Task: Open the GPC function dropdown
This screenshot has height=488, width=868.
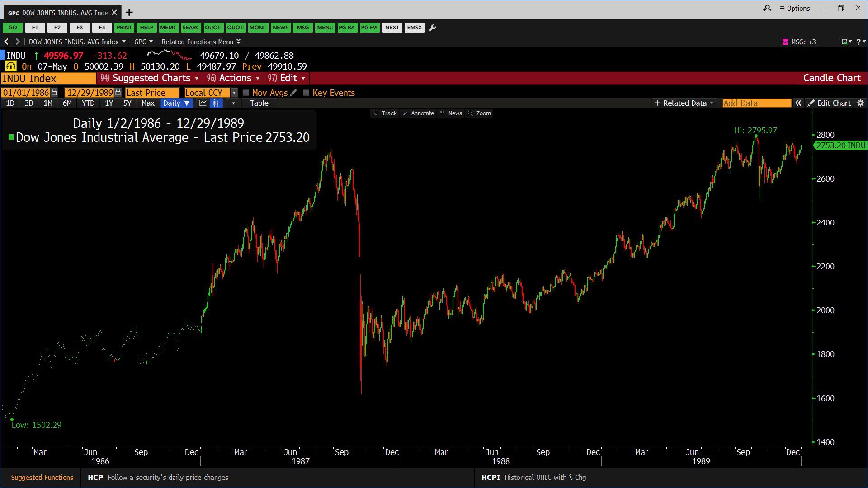Action: pos(143,42)
